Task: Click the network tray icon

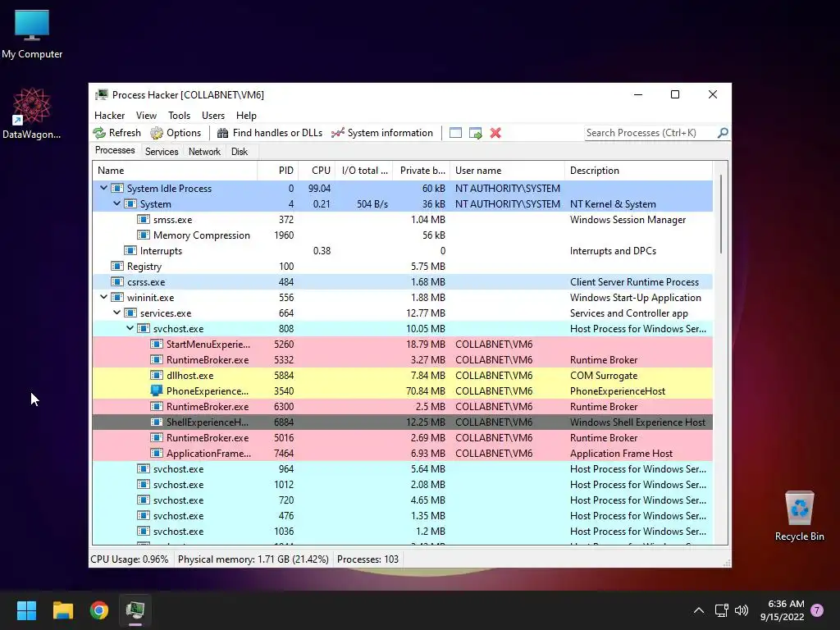Action: click(x=721, y=610)
